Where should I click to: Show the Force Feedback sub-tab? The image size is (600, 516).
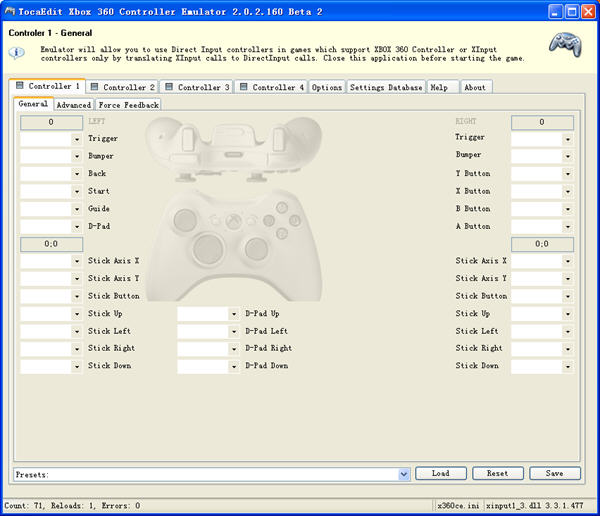128,104
